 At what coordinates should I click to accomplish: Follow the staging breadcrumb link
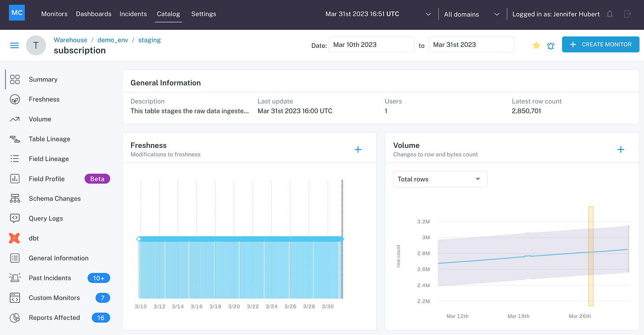pos(149,40)
